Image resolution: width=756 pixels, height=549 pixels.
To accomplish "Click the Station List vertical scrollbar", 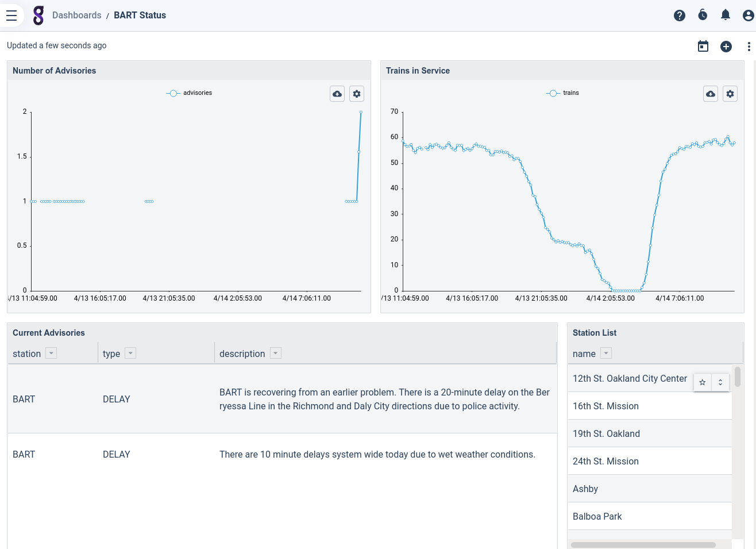I will tap(738, 377).
